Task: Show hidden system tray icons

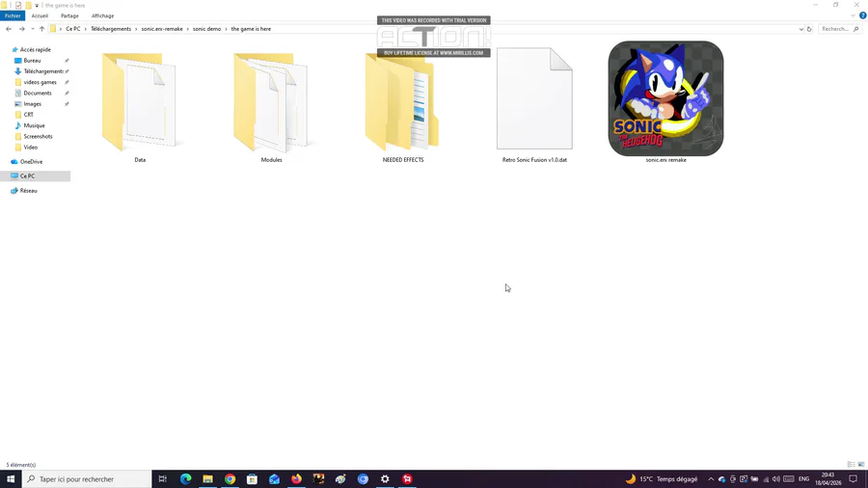Action: point(711,479)
